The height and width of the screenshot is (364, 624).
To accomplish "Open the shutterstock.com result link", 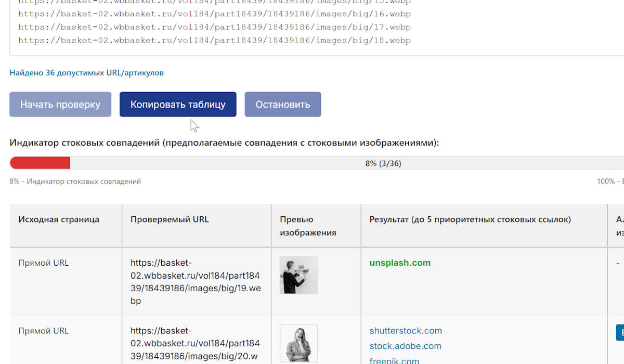I will pos(406,331).
